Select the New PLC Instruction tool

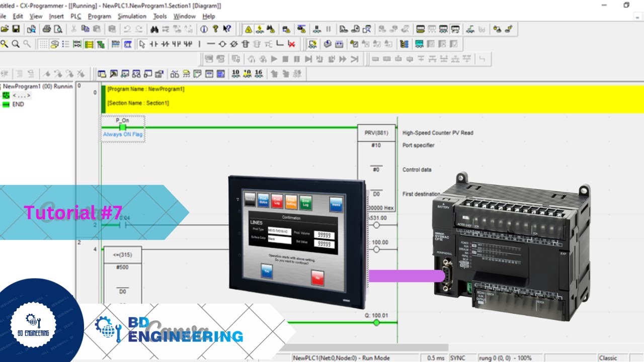(246, 44)
